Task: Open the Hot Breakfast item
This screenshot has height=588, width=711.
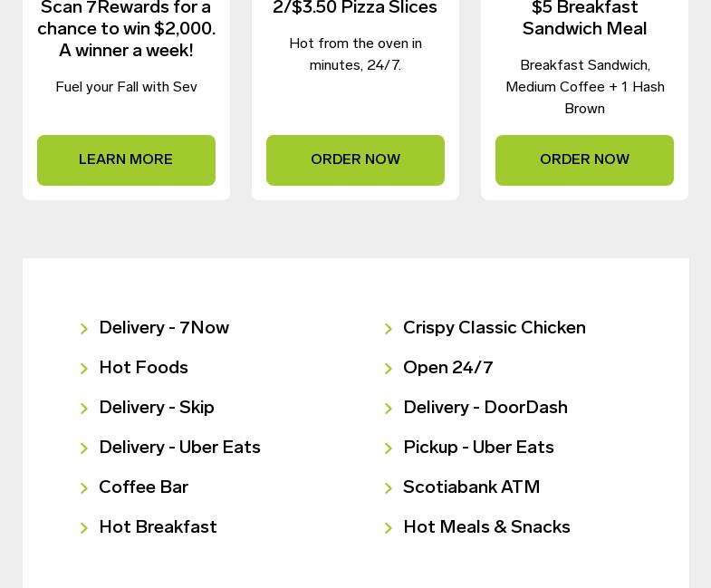Action: [158, 527]
